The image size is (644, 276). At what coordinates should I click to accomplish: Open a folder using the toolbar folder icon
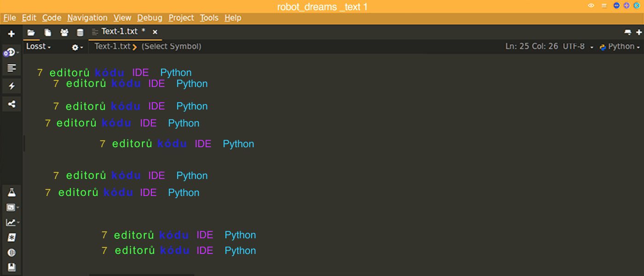pos(31,32)
